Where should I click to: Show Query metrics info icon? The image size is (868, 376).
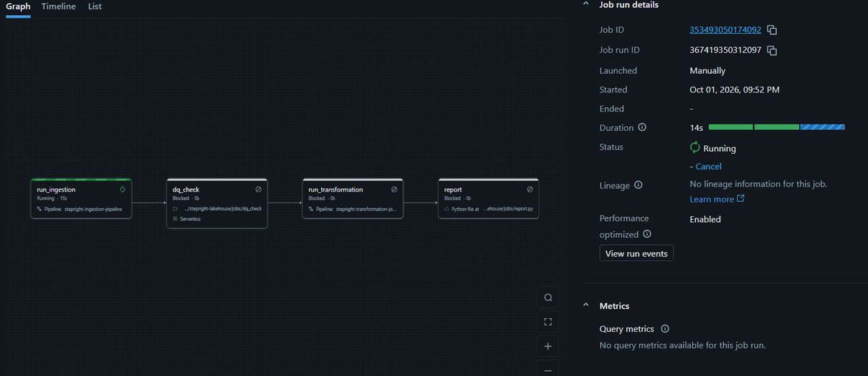click(665, 329)
